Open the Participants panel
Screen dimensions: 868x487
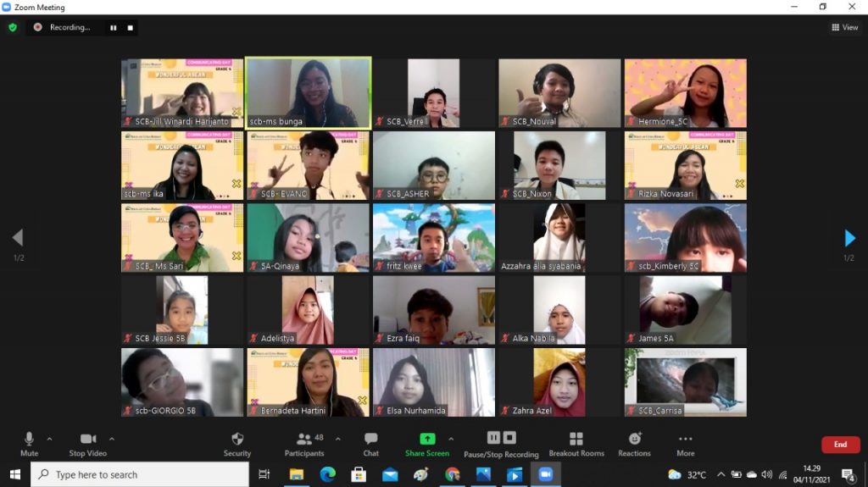coord(304,443)
